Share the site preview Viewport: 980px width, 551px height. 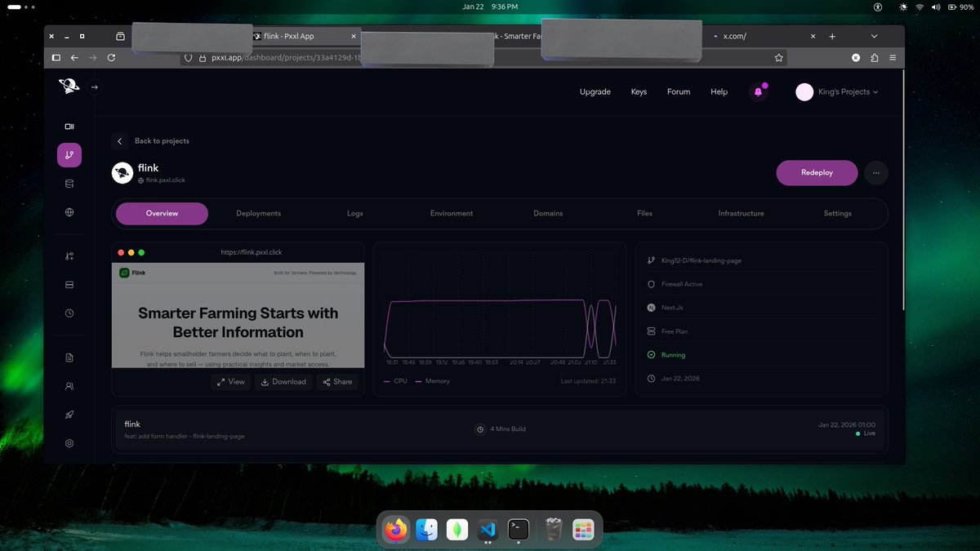coord(337,382)
